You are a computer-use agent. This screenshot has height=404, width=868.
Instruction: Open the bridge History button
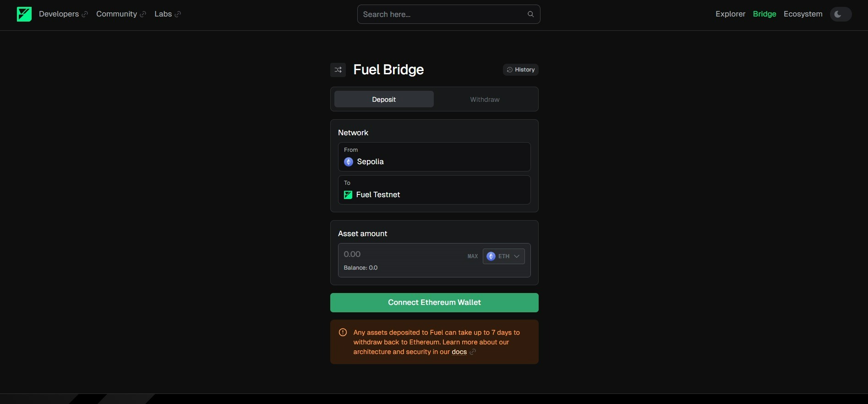520,70
